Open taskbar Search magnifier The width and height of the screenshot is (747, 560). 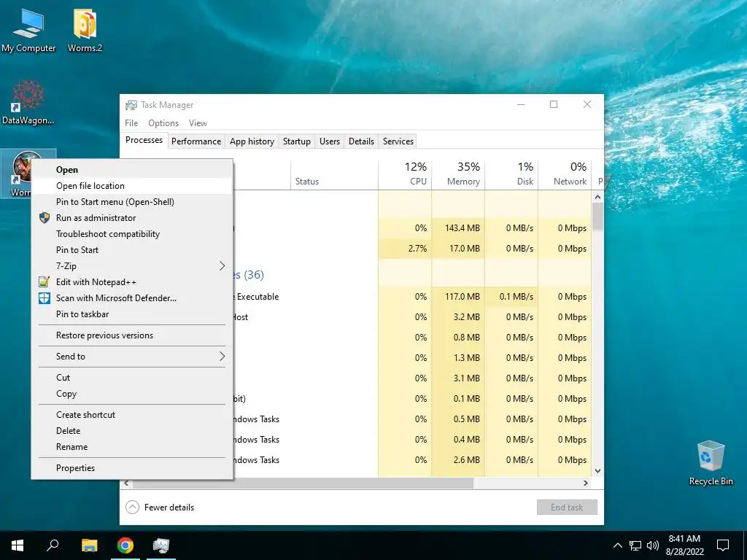point(53,545)
